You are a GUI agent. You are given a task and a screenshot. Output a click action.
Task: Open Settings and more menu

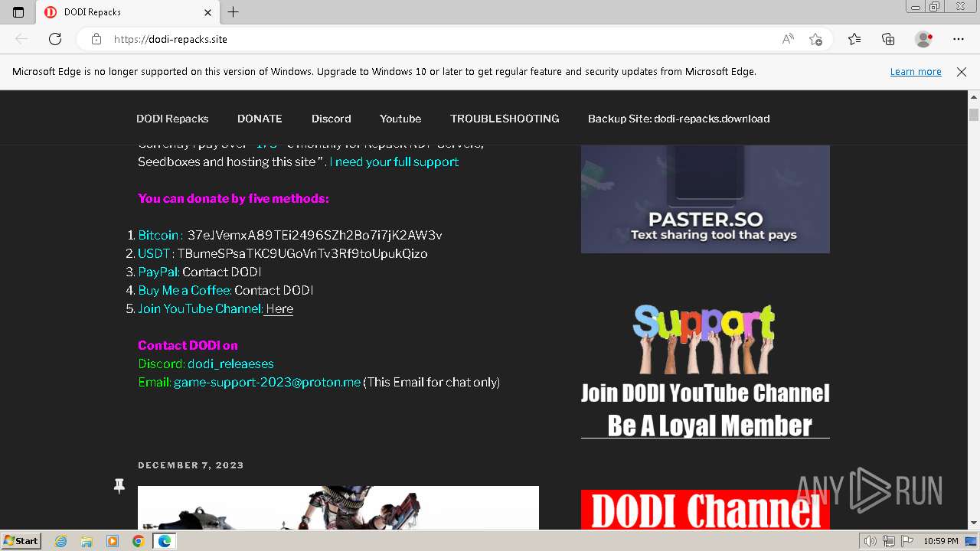[x=959, y=39]
